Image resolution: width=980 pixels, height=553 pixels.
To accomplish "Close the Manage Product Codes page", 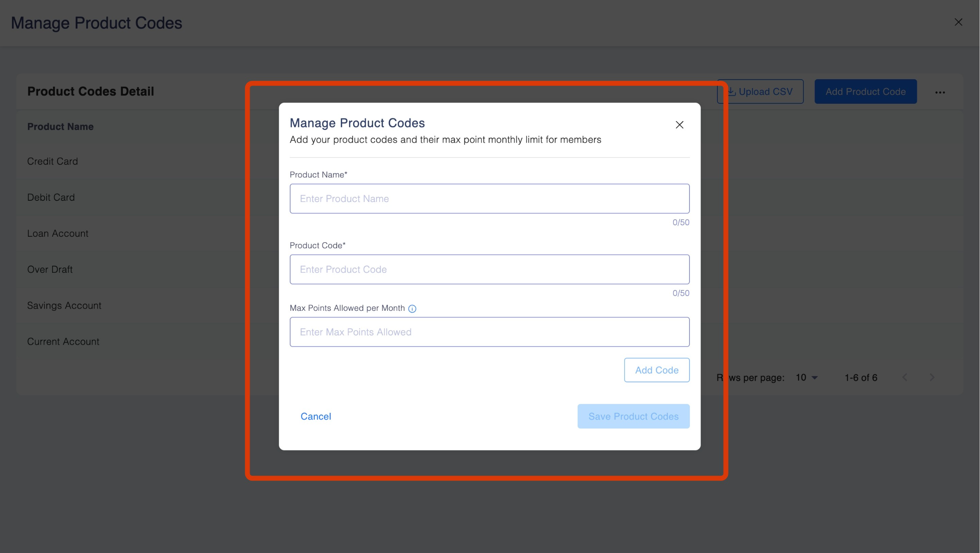I will (x=958, y=22).
